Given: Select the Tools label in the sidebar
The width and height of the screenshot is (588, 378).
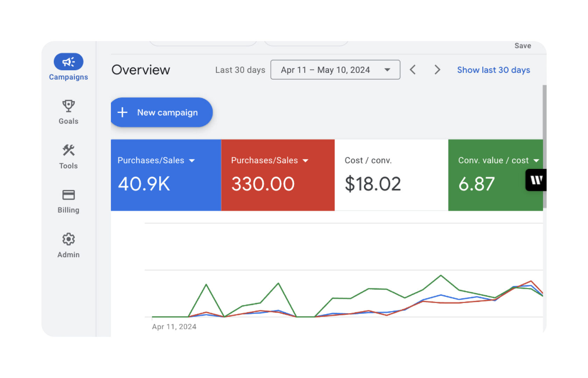Looking at the screenshot, I should click(x=69, y=166).
